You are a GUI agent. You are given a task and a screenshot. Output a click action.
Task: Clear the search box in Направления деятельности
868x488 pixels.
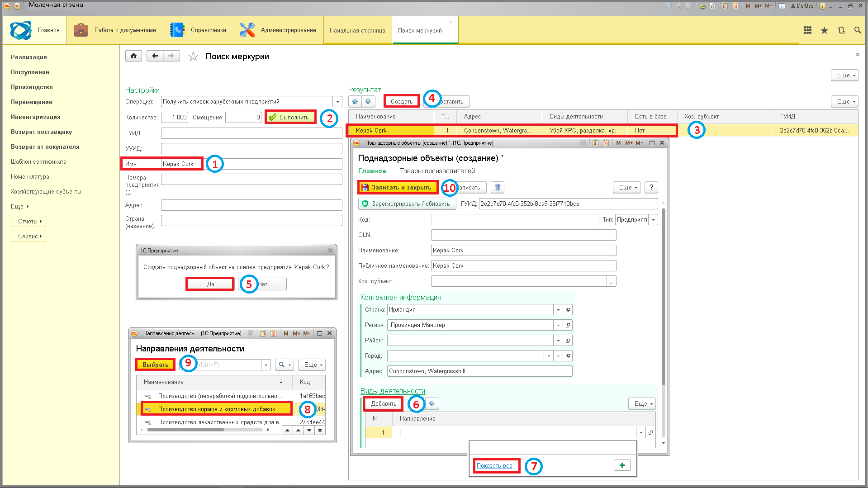(266, 365)
